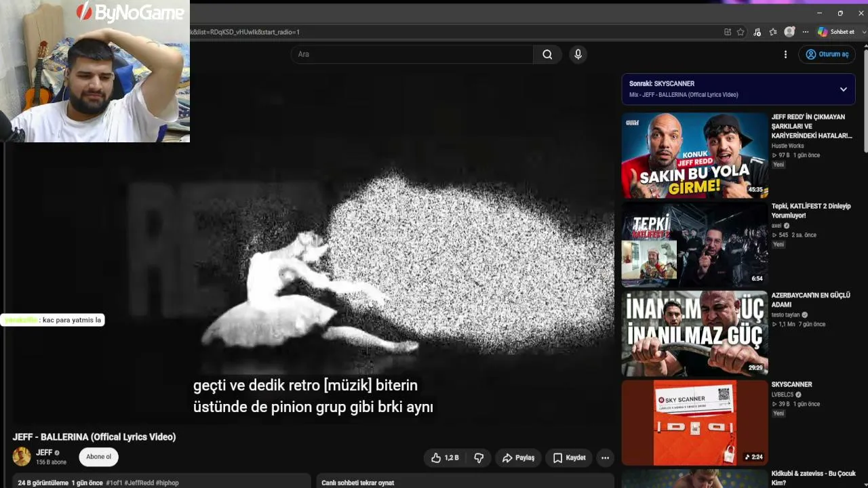
Task: Open Edge media control music icon
Action: [757, 32]
